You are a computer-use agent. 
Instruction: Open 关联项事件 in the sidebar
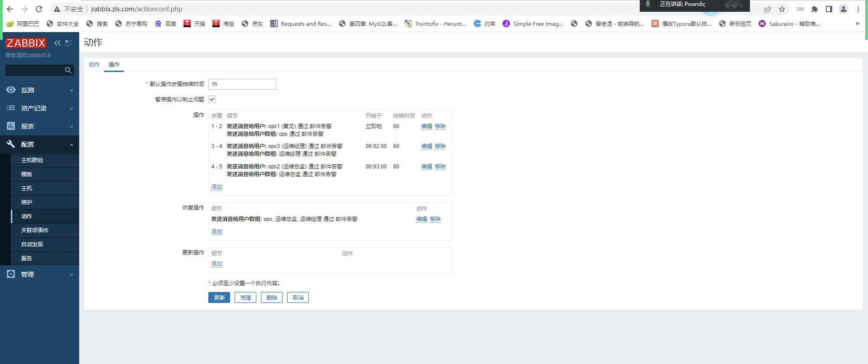tap(45, 230)
